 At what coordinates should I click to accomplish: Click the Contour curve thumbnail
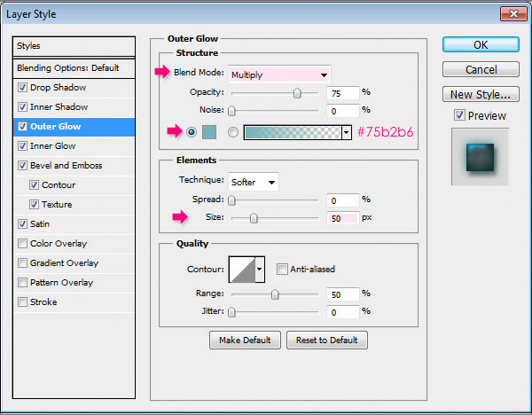click(242, 270)
